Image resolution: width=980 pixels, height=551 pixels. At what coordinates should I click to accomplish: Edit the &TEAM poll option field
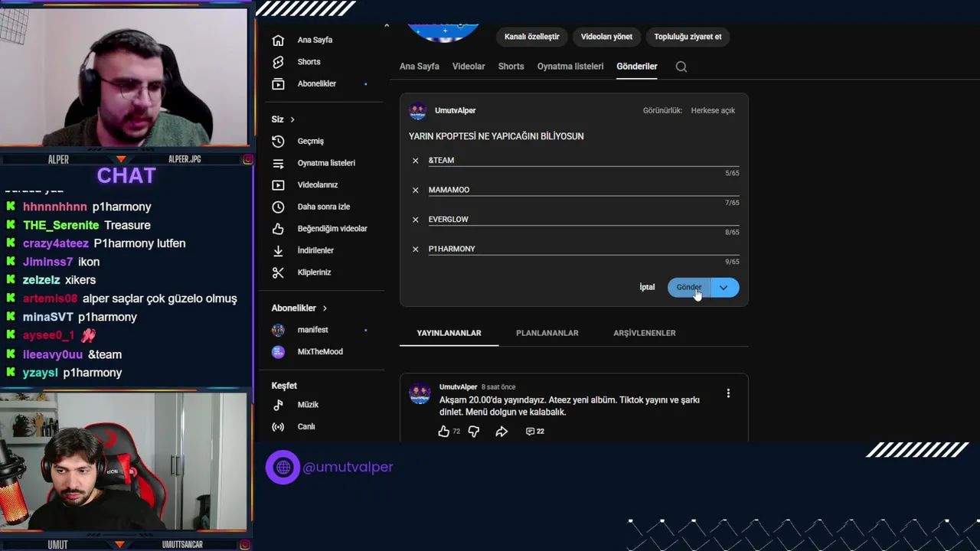[x=583, y=161]
